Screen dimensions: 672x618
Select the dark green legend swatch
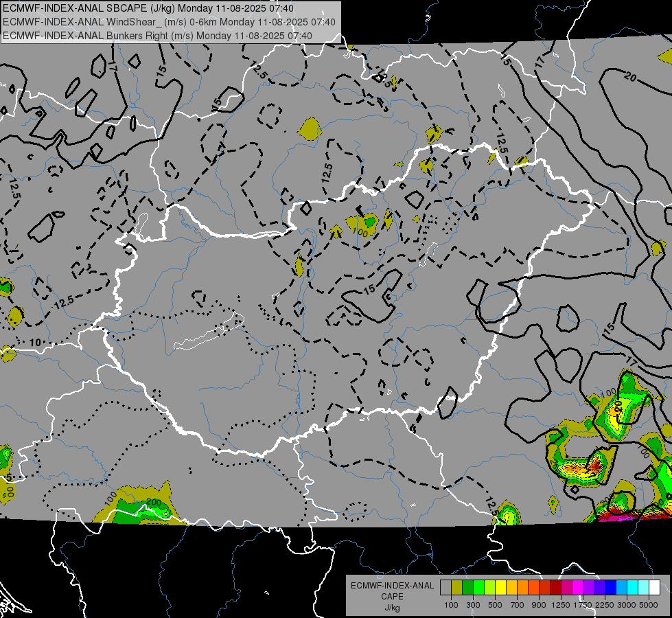(467, 588)
